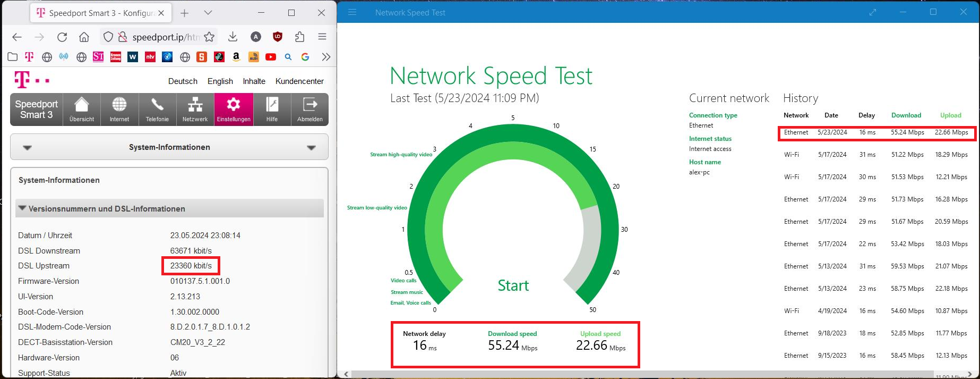Image resolution: width=980 pixels, height=379 pixels.
Task: Click the Network Speed Test horizontal scrollbar
Action: point(642,374)
